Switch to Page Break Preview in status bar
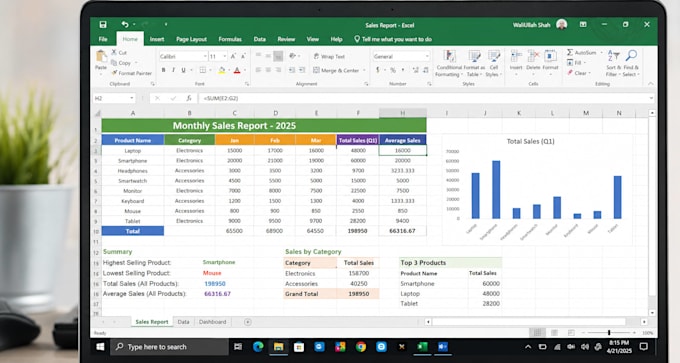680x363 pixels. pyautogui.click(x=571, y=333)
